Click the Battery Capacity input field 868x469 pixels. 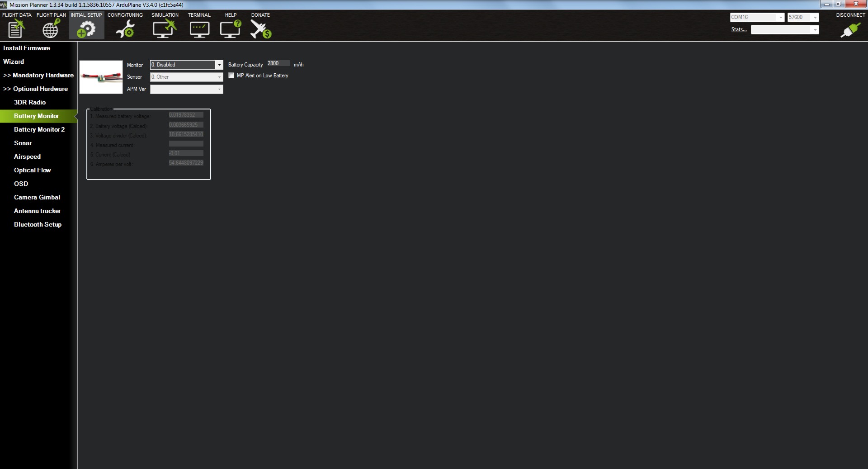coord(278,63)
